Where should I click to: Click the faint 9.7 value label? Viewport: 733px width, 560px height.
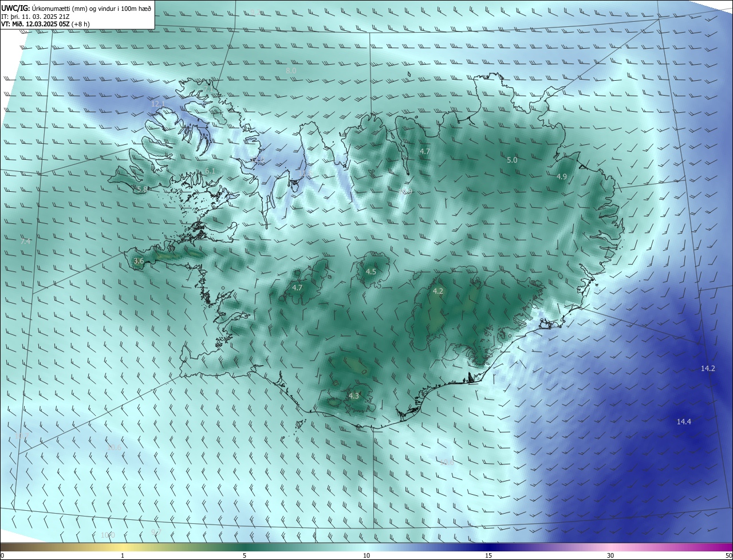click(156, 532)
